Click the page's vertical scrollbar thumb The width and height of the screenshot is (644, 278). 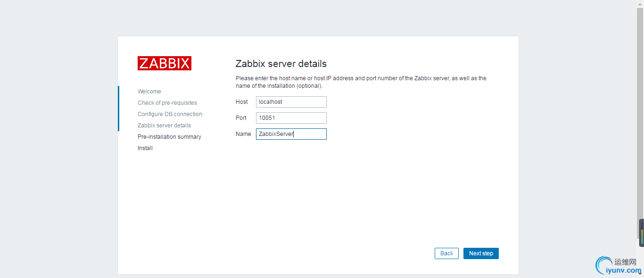pos(641,233)
